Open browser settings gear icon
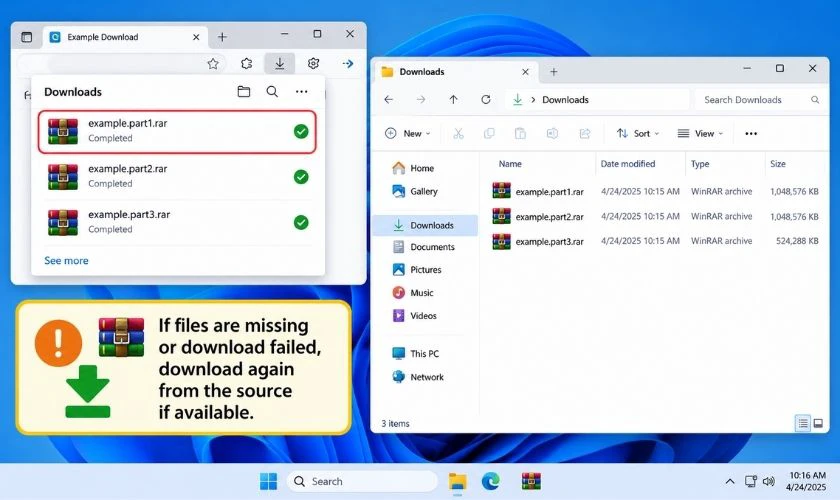 coord(313,64)
